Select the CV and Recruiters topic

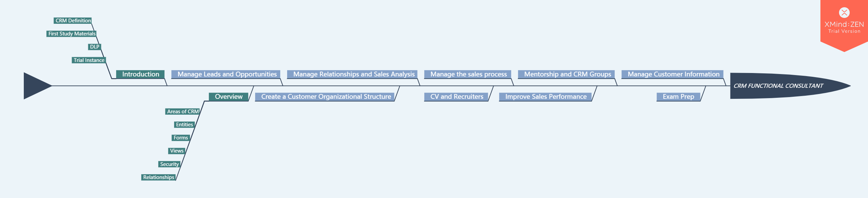pos(456,97)
